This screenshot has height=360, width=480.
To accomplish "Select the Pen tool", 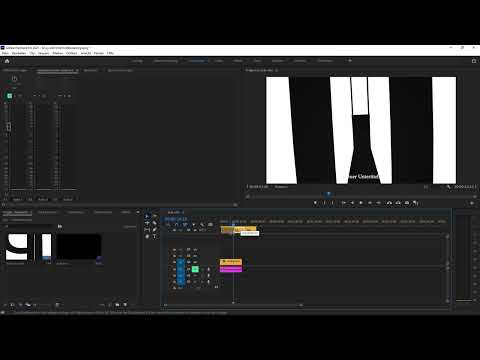I will coord(154,230).
